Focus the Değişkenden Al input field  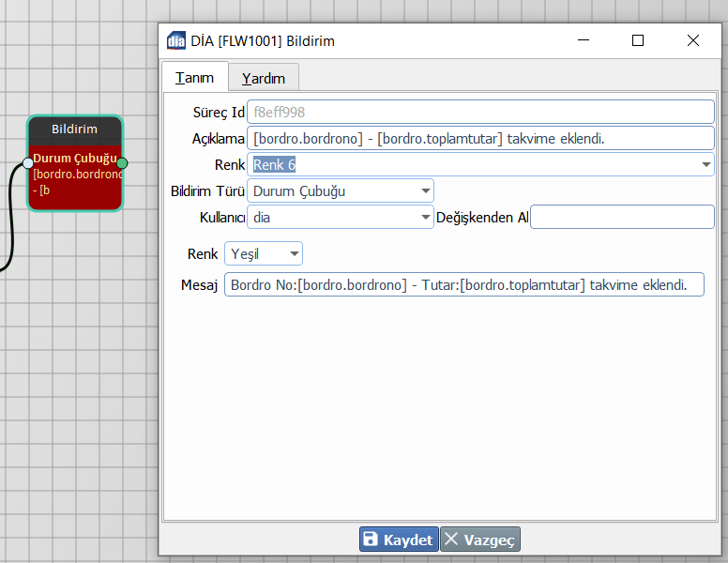point(622,217)
